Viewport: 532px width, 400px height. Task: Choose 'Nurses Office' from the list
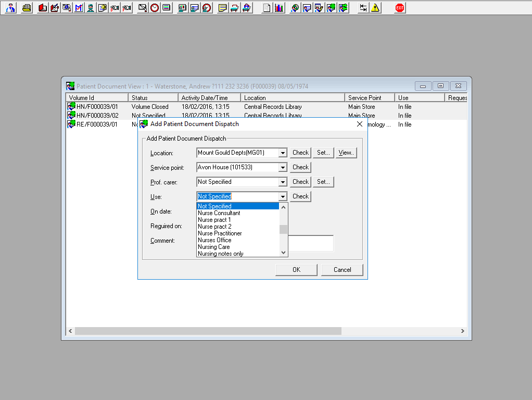[x=238, y=240]
